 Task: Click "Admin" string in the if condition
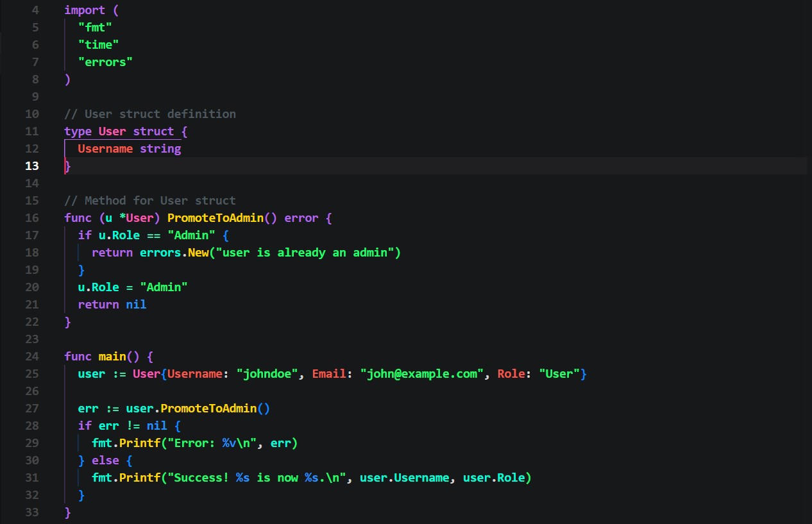191,235
